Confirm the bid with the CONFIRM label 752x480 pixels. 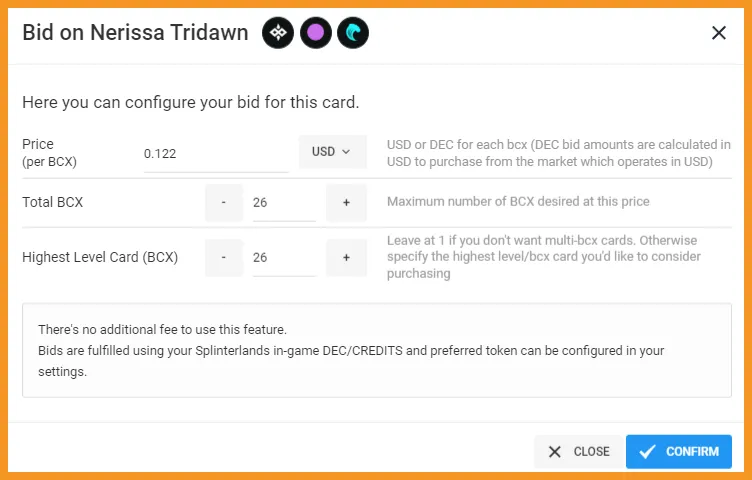tap(692, 452)
